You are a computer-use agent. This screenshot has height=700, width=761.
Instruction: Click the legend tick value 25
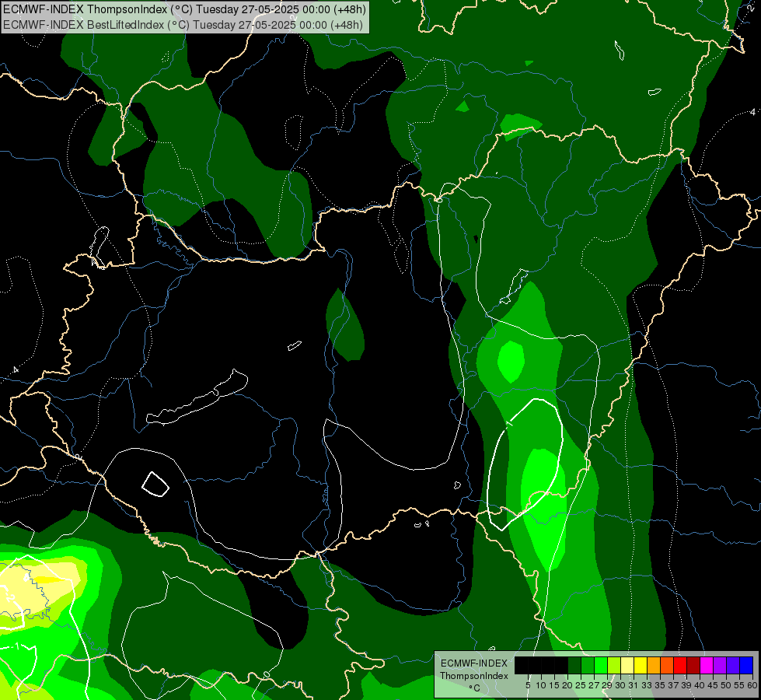(x=581, y=685)
